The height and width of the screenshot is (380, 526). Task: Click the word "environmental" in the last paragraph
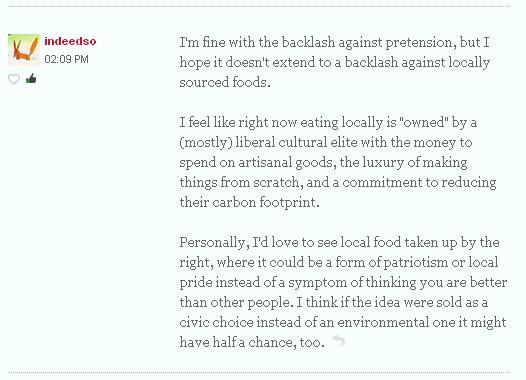(x=383, y=322)
